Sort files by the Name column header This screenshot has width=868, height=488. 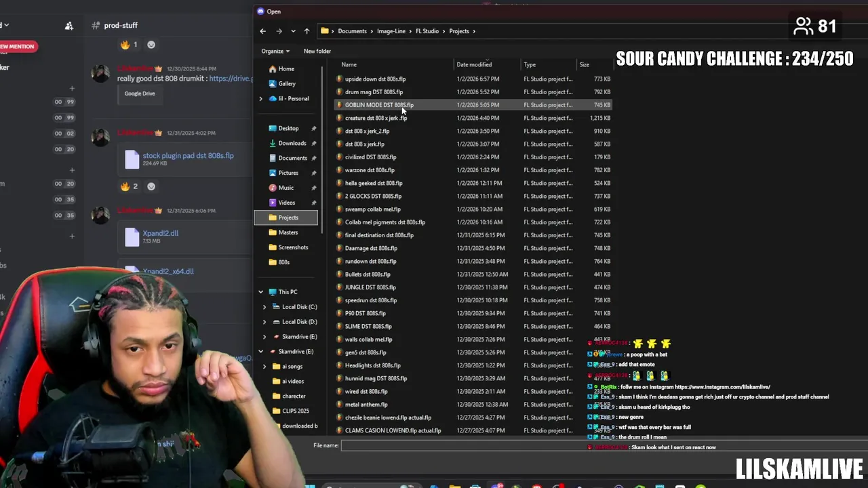349,64
